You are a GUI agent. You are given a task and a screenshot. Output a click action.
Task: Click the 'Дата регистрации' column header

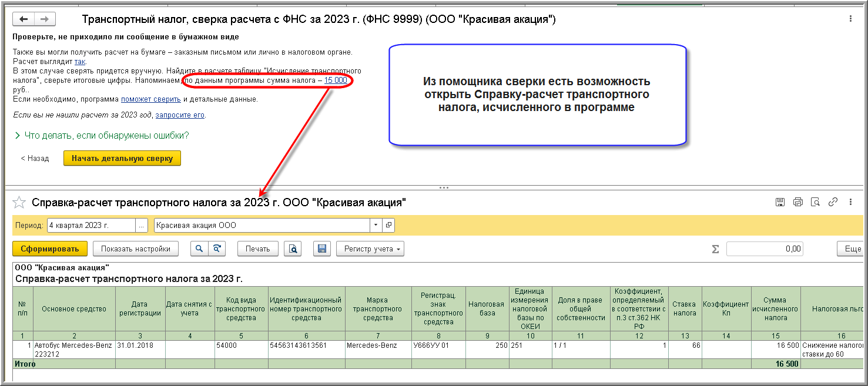click(140, 309)
